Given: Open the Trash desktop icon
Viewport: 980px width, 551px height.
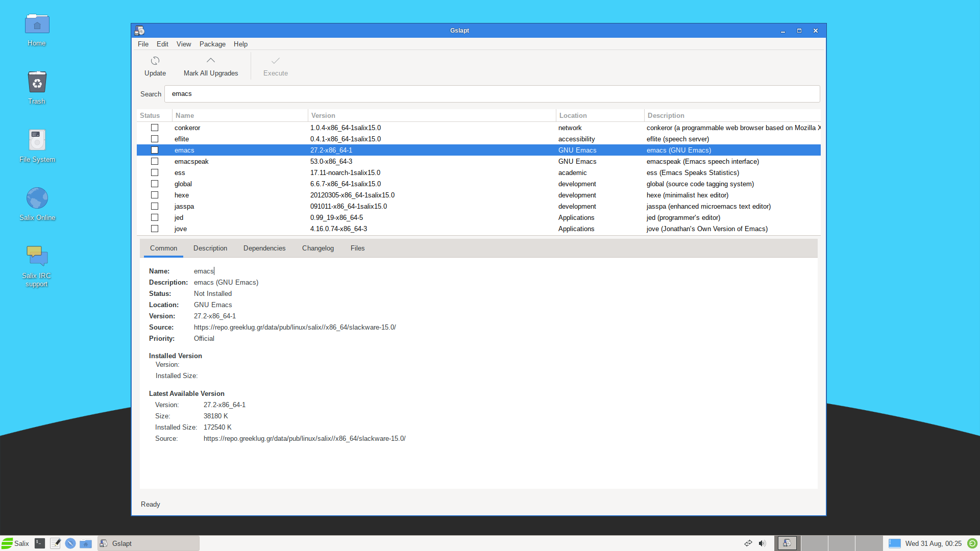Looking at the screenshot, I should click(x=37, y=82).
